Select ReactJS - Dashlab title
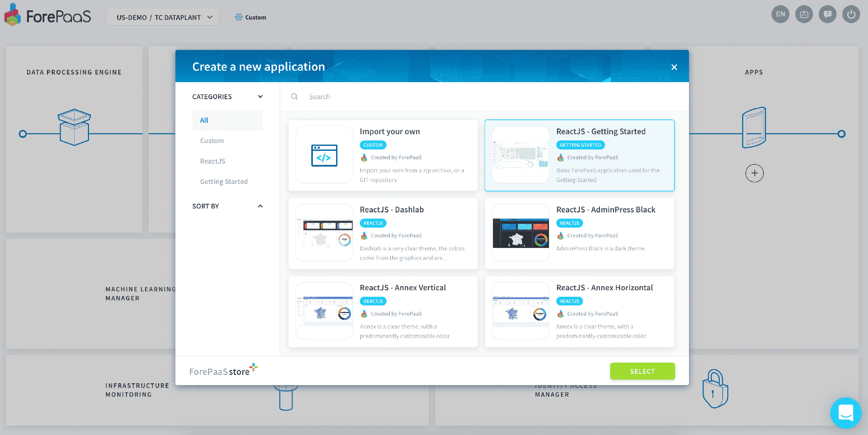Viewport: 868px width, 435px height. (392, 210)
